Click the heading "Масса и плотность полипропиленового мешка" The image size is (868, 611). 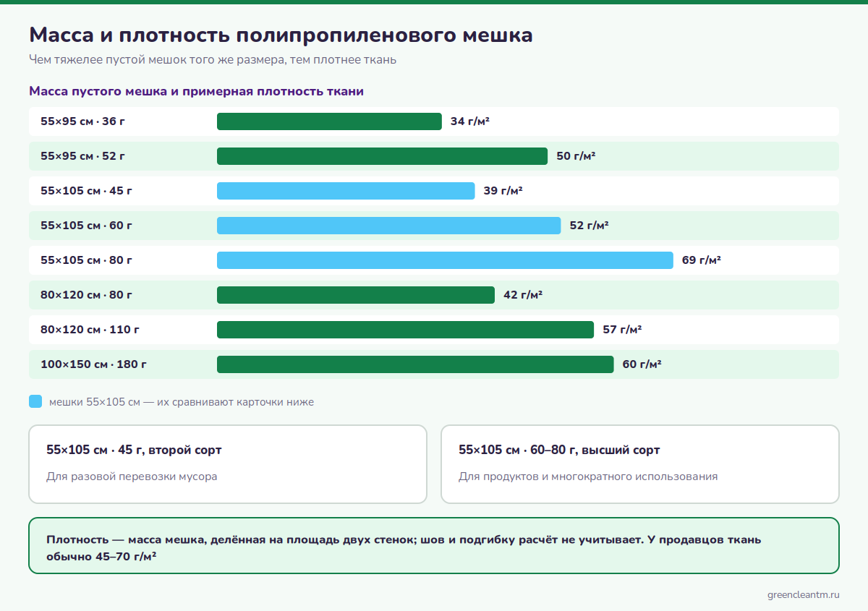click(x=281, y=35)
